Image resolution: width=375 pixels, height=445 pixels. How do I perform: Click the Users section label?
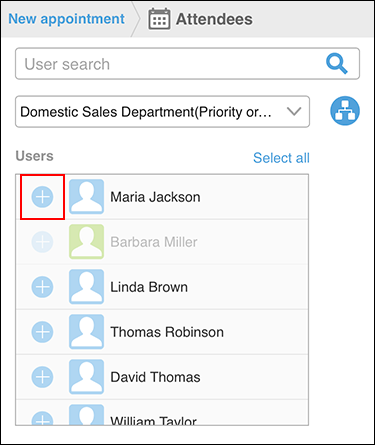point(35,156)
